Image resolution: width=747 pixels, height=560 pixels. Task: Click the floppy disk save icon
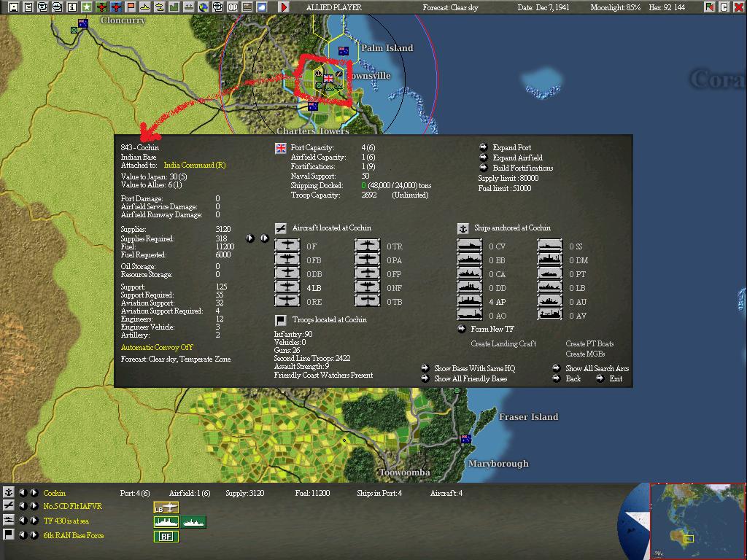[13, 7]
